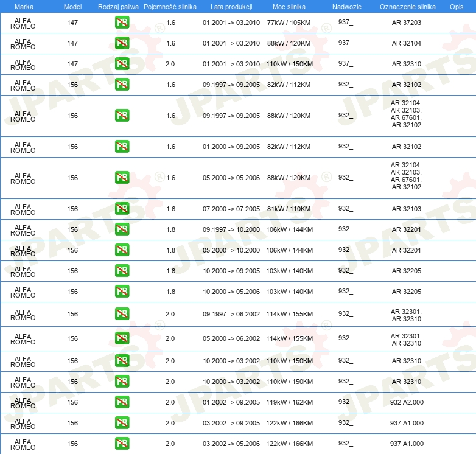
Task: Click the Marka column header
Action: (23, 6)
